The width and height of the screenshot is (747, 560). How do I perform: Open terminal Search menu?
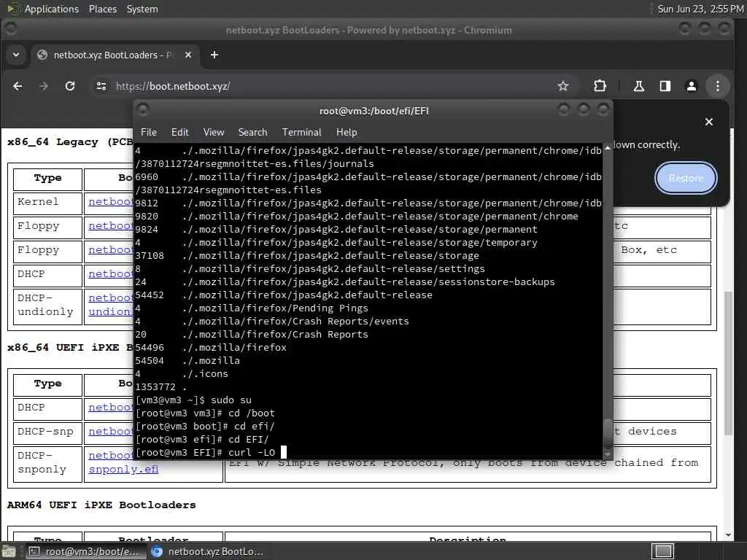tap(252, 133)
